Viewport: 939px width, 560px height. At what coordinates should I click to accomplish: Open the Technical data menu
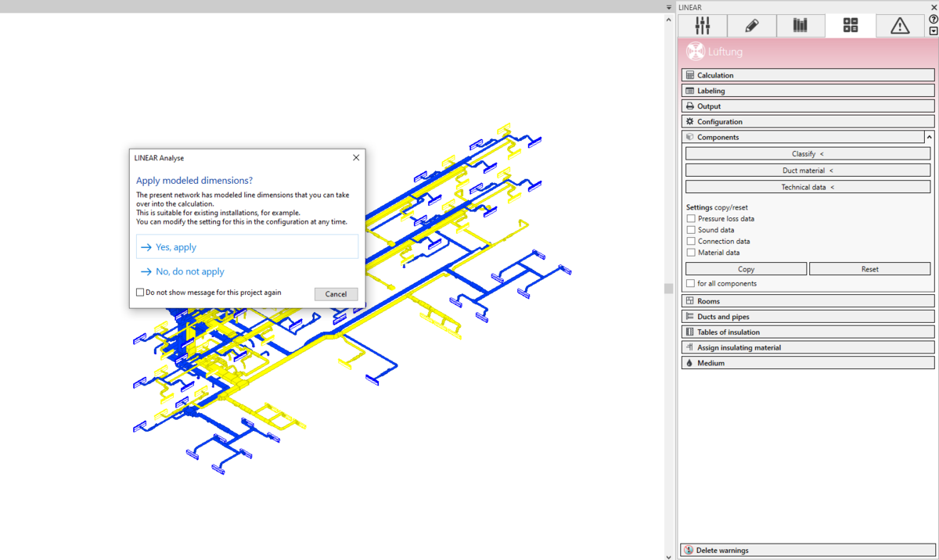[x=808, y=188]
